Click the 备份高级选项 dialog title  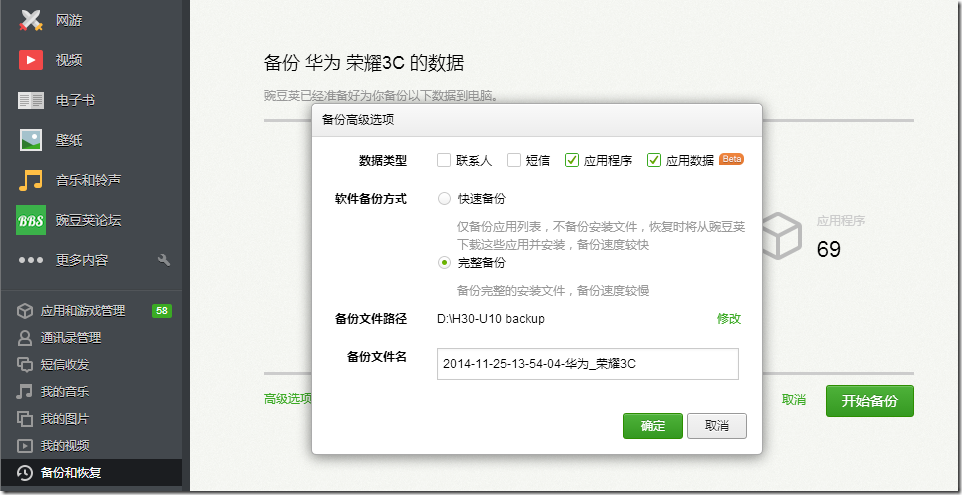[358, 120]
